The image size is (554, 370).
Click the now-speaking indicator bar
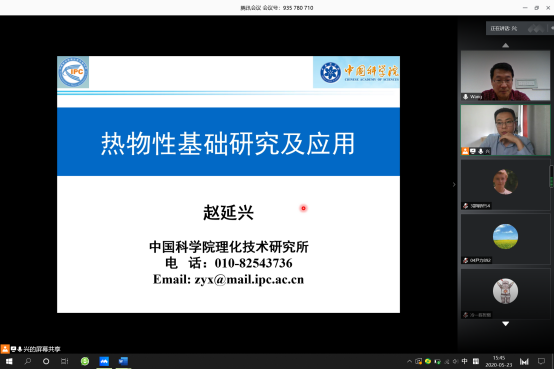point(519,28)
